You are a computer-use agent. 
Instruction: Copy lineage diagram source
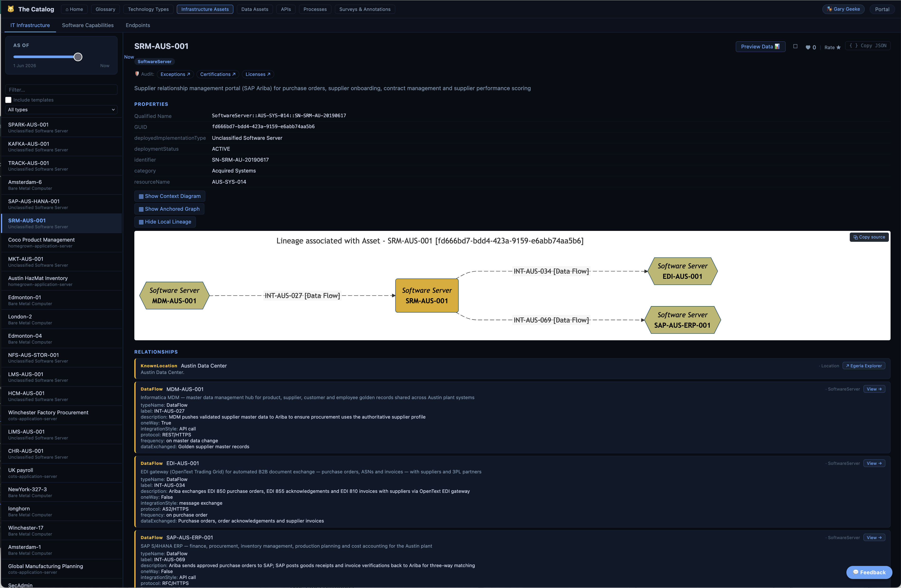[x=869, y=237]
